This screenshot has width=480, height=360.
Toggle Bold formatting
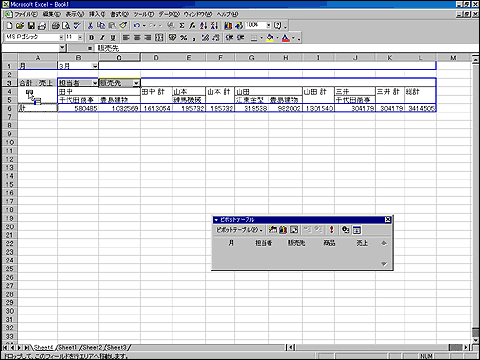point(92,38)
